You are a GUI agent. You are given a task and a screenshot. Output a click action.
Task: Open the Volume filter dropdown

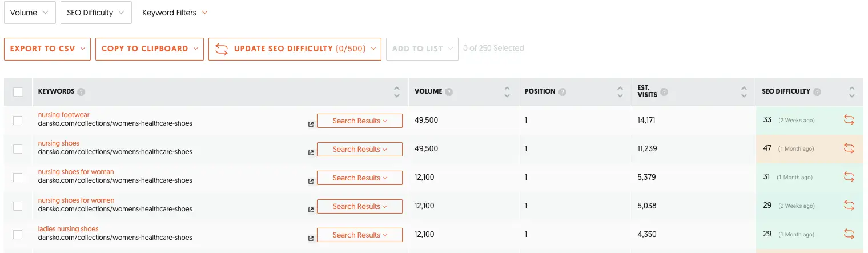[x=30, y=13]
